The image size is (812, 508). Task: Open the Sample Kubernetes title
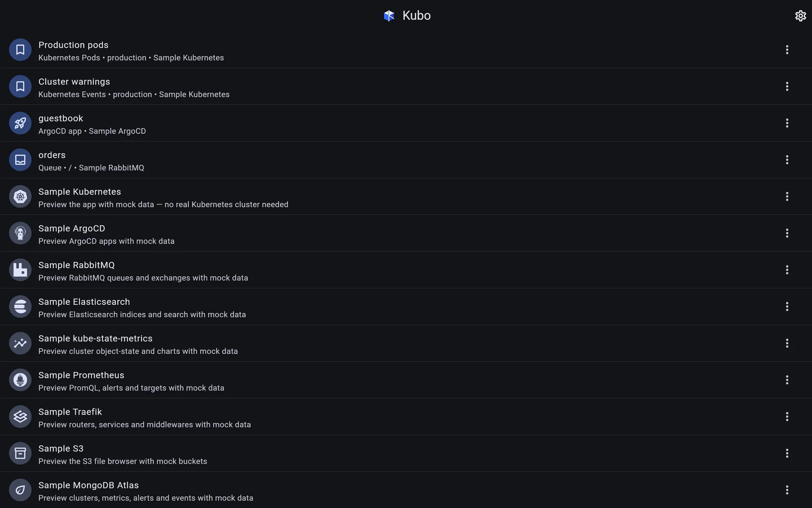point(79,192)
